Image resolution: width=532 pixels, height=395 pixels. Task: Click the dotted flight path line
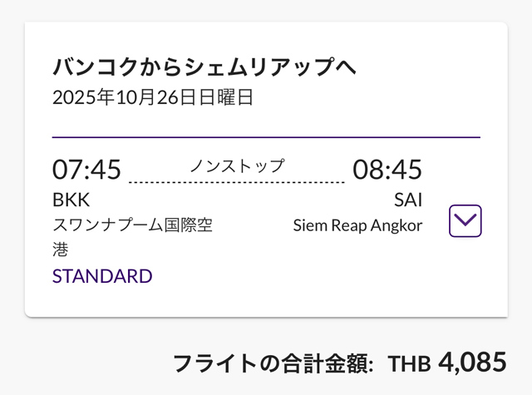pyautogui.click(x=237, y=181)
